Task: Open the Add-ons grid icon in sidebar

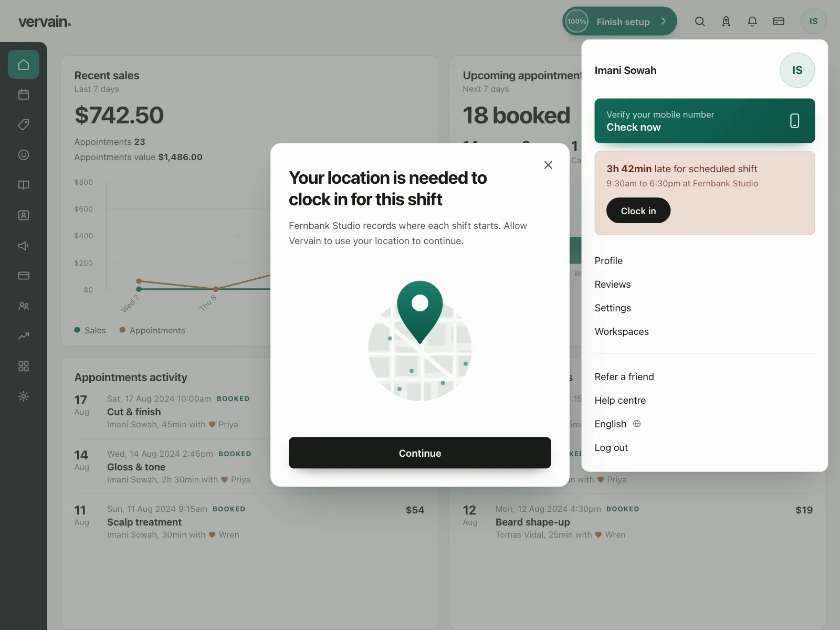Action: tap(24, 366)
